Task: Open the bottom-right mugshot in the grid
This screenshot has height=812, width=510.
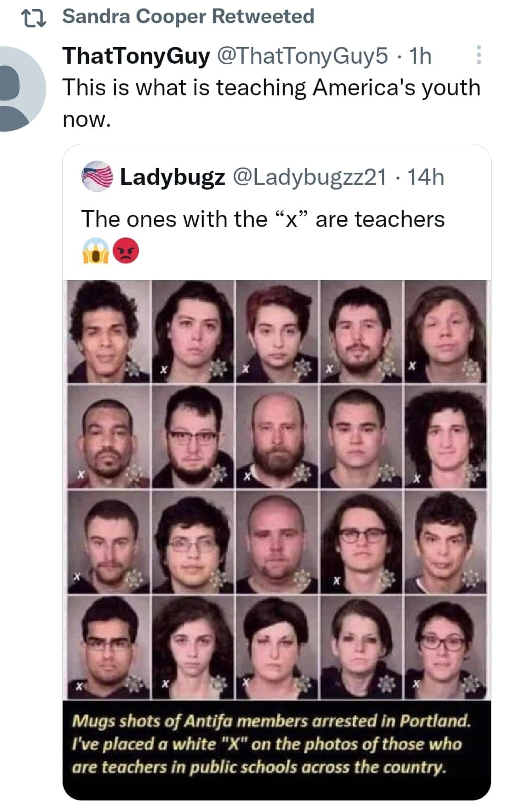Action: [x=445, y=648]
